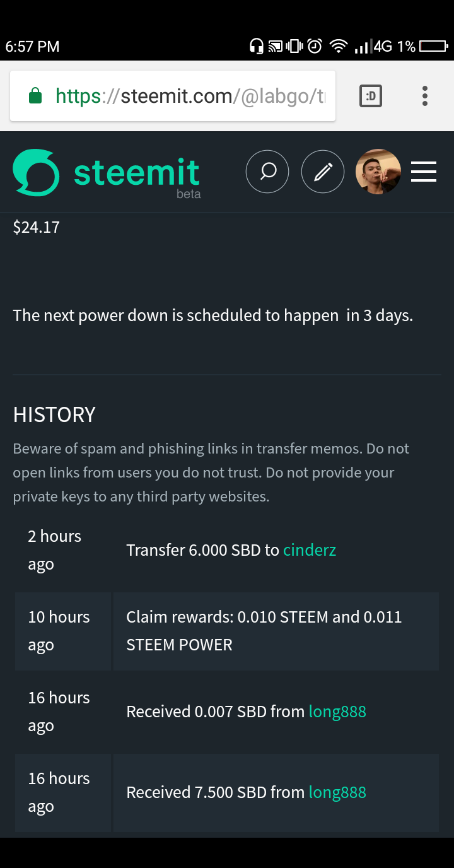
Task: Tap the user profile avatar
Action: (378, 172)
